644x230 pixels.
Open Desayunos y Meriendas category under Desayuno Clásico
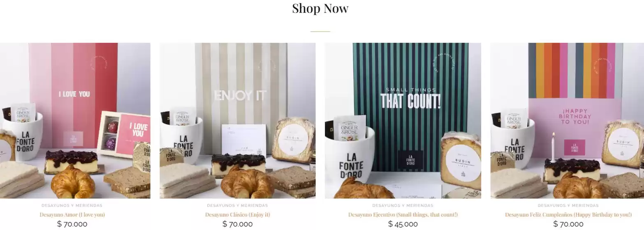tap(237, 205)
